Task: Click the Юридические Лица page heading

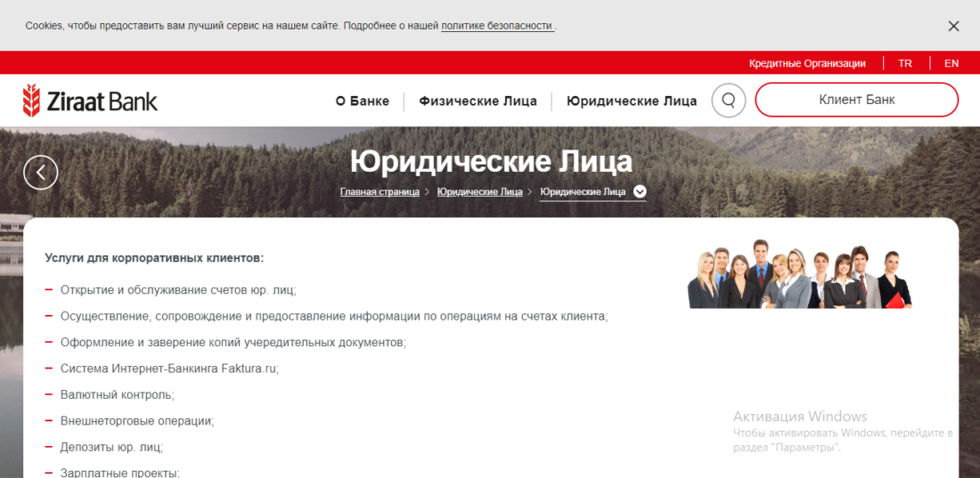Action: 491,161
